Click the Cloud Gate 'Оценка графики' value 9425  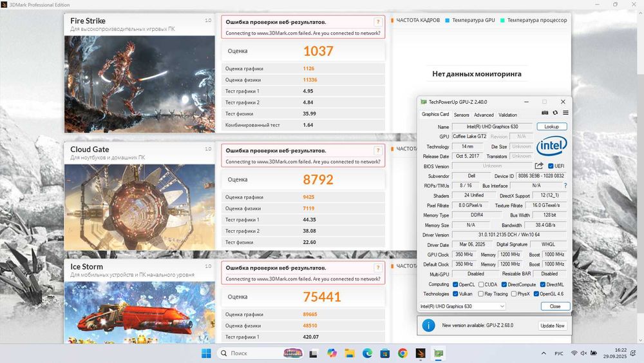[x=308, y=197]
